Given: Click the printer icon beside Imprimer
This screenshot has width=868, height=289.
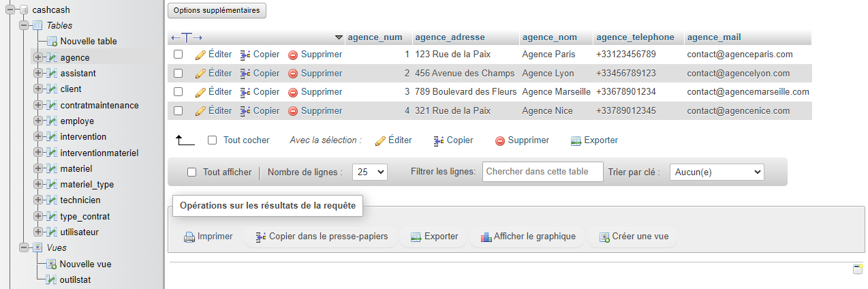Looking at the screenshot, I should (189, 237).
